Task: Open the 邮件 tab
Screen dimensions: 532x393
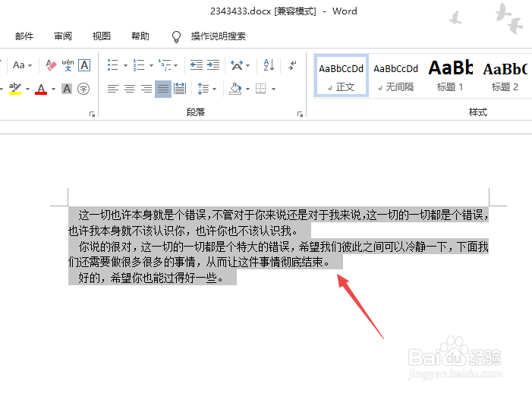Action: (x=24, y=36)
